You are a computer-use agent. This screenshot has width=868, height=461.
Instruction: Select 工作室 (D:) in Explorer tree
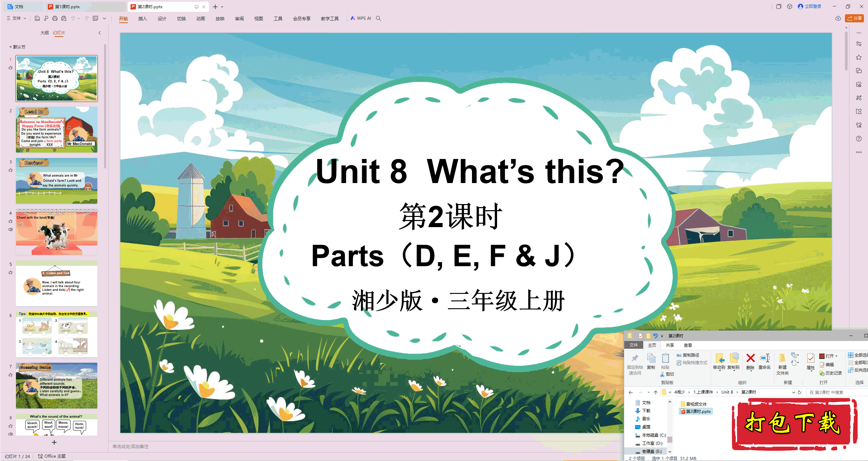649,443
